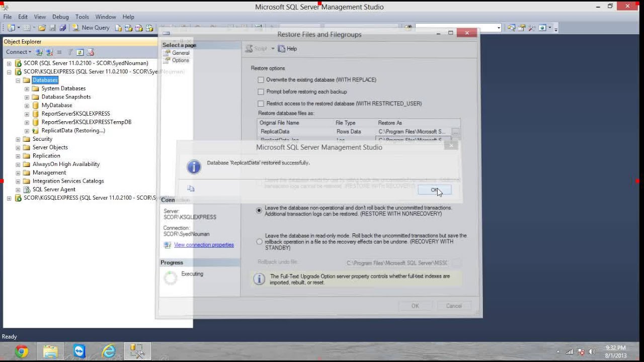Click the Save All icon
This screenshot has width=644, height=362.
(62, 28)
